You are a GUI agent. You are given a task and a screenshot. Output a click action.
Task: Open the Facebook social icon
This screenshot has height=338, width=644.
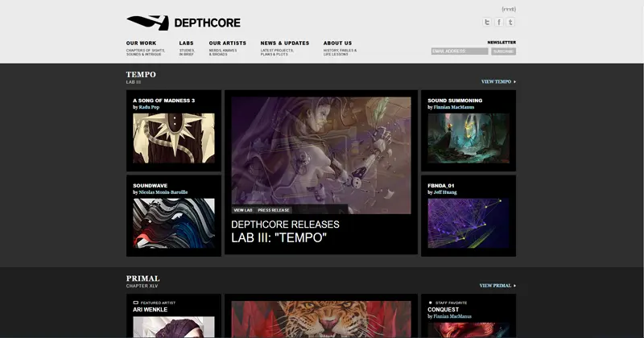tap(498, 23)
